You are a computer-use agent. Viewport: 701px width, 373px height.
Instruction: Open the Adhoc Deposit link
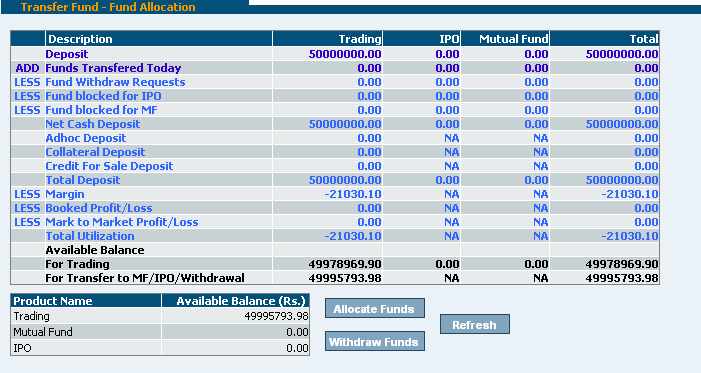pos(86,138)
